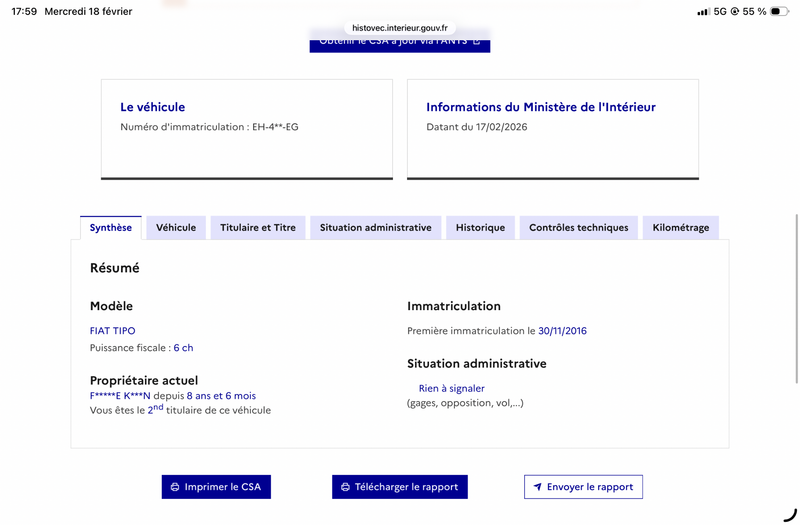Click the printer icon in Télécharger le rapport
Viewport: 800px width, 525px height.
click(345, 487)
